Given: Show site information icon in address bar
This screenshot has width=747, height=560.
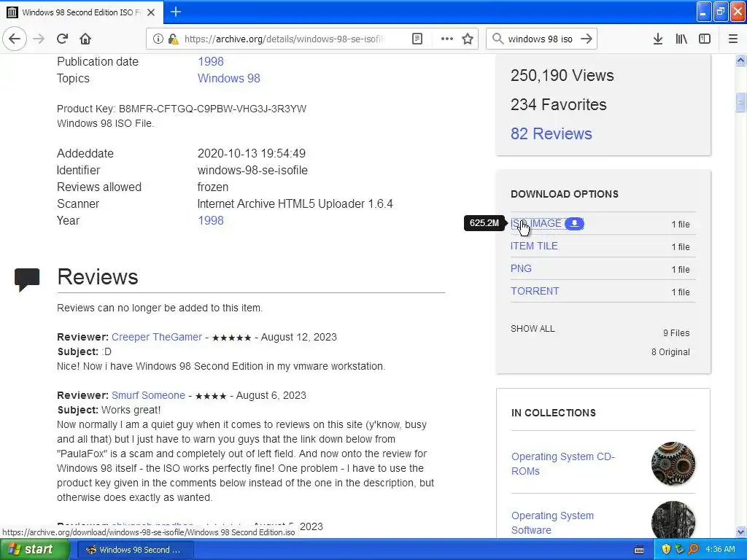Looking at the screenshot, I should tap(158, 39).
